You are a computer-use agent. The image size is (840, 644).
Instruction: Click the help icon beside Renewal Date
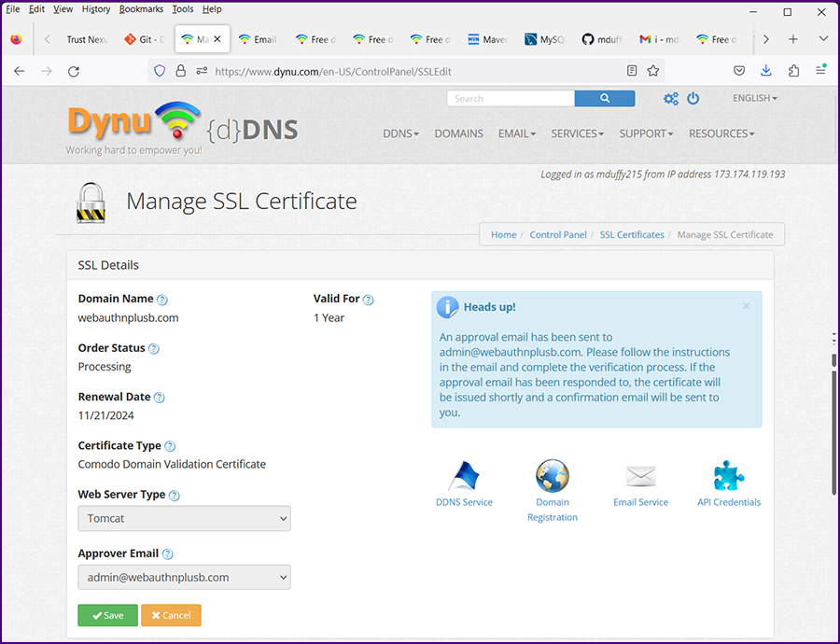pyautogui.click(x=159, y=398)
